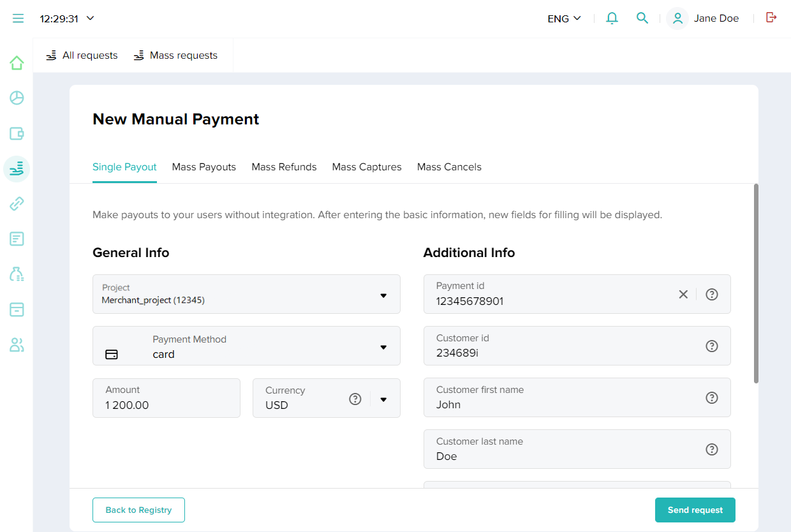Open the pie chart analytics sidebar icon
The height and width of the screenshot is (532, 791).
17,98
